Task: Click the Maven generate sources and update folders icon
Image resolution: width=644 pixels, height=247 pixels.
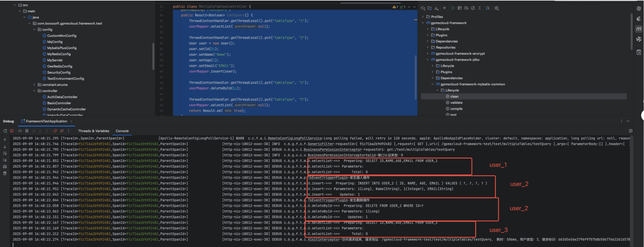Action: pyautogui.click(x=430, y=8)
